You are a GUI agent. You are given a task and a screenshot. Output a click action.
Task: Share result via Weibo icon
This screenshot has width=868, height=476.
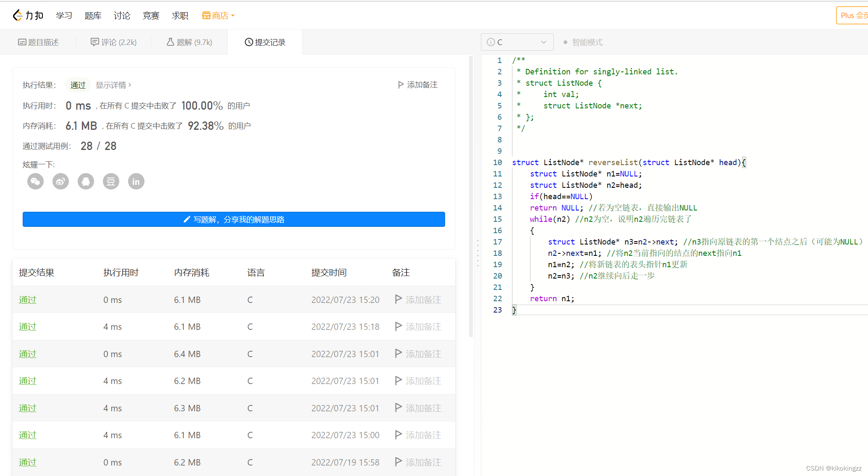point(60,181)
